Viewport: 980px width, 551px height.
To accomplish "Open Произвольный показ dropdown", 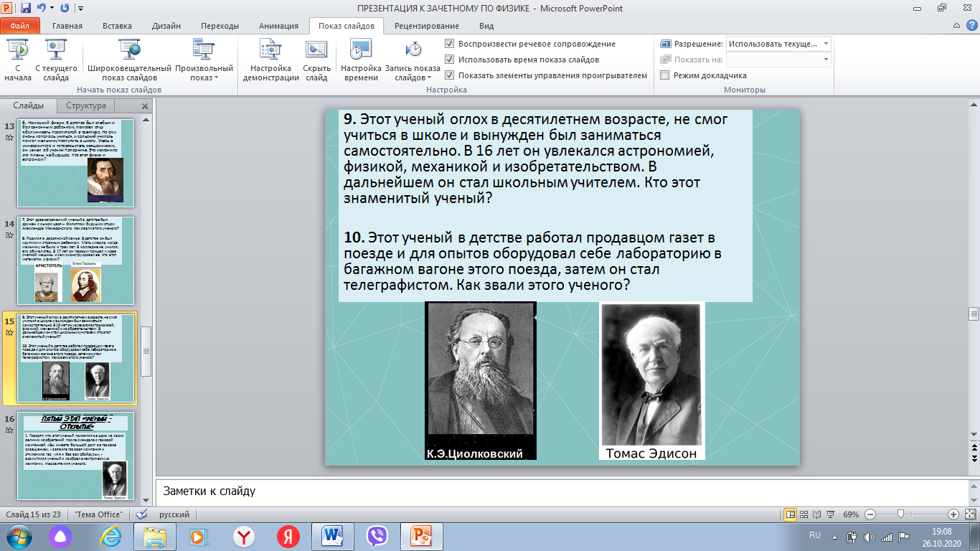I will point(204,60).
